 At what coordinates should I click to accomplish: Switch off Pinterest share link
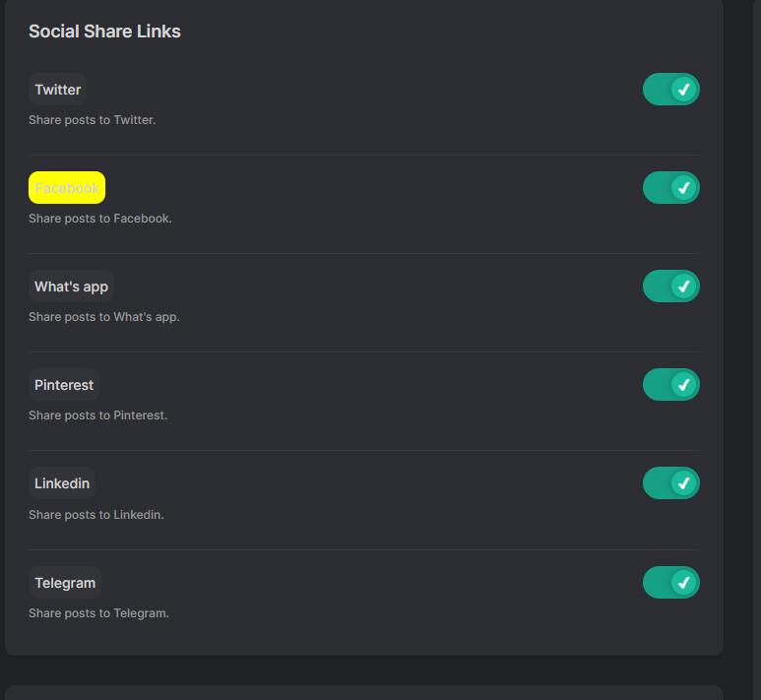coord(671,385)
